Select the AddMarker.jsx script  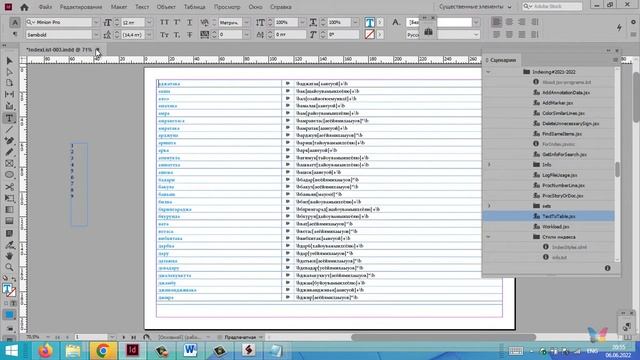(549, 103)
